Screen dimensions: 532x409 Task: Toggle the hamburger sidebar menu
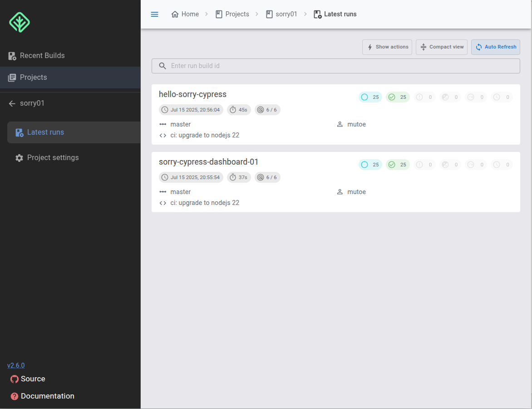tap(154, 14)
